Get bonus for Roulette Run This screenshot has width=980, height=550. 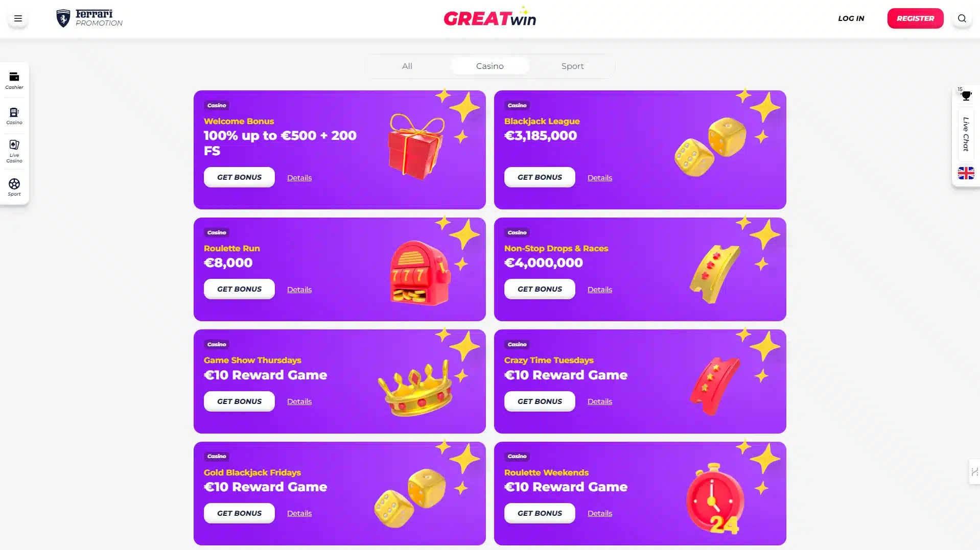239,289
